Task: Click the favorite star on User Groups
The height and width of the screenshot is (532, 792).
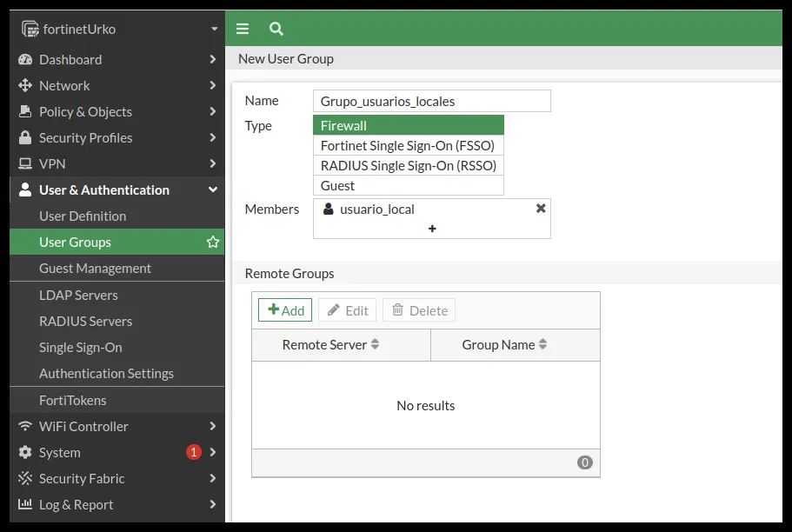Action: pyautogui.click(x=213, y=242)
